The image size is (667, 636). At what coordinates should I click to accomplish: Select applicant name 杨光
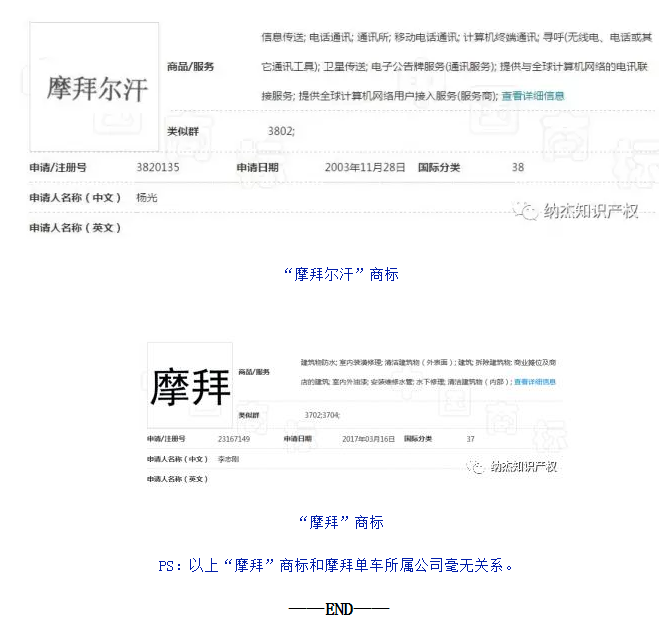pos(146,197)
